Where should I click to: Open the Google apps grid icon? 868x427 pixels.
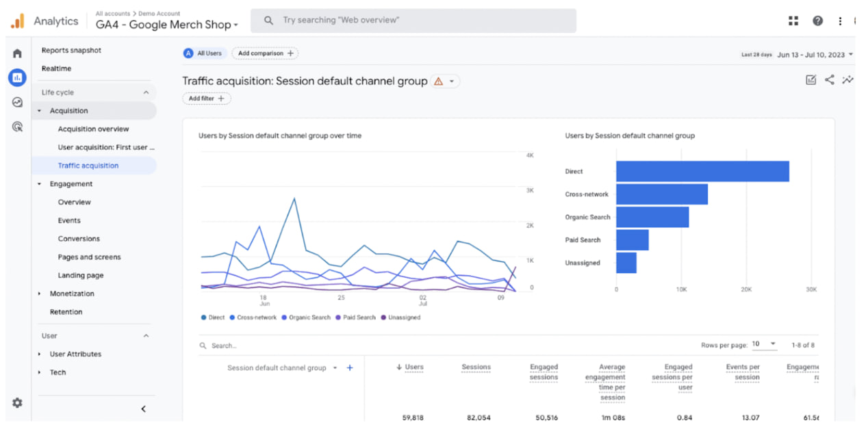coord(793,21)
